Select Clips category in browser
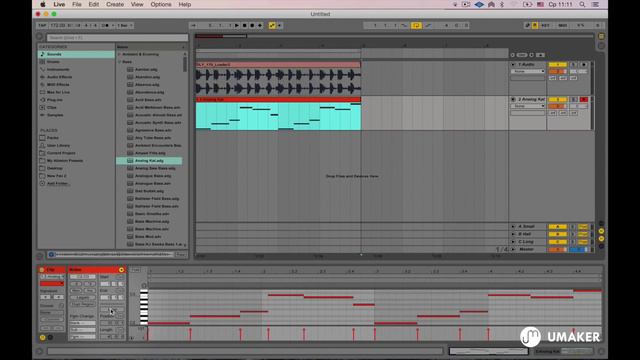Viewport: 640px width, 360px height. [76, 107]
